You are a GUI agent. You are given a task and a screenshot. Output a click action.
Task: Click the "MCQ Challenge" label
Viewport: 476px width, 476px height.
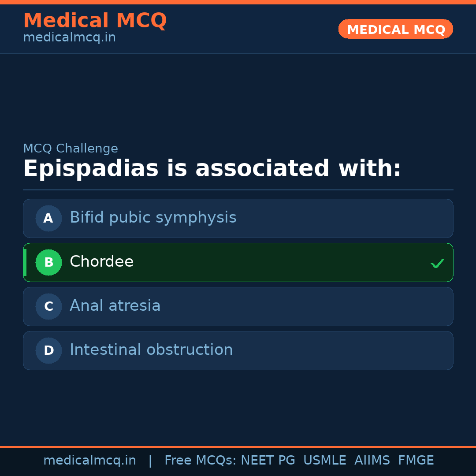tap(71, 149)
